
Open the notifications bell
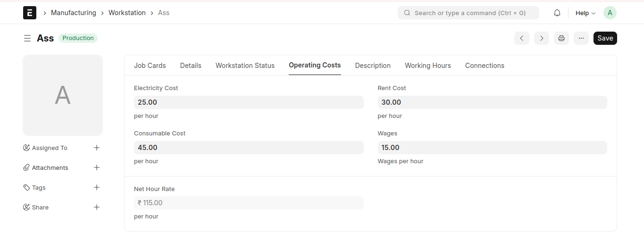tap(557, 13)
